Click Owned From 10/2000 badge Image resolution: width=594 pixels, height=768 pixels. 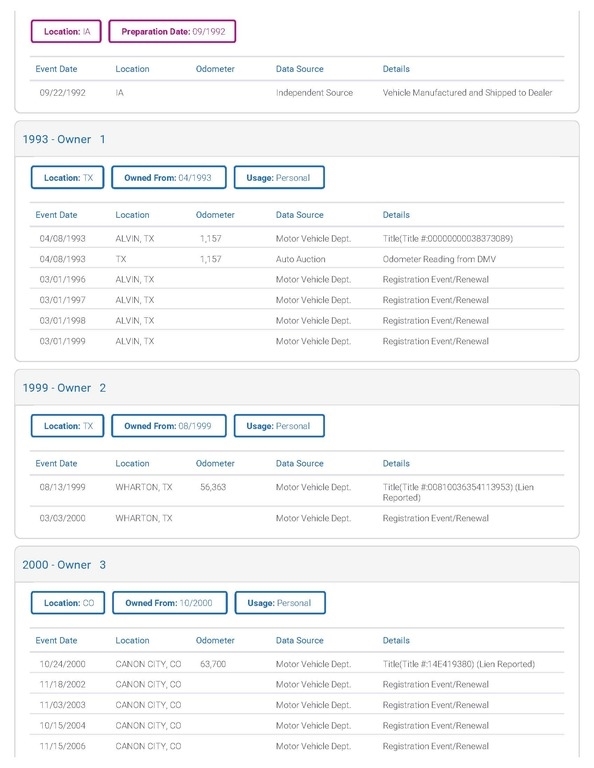pyautogui.click(x=169, y=602)
